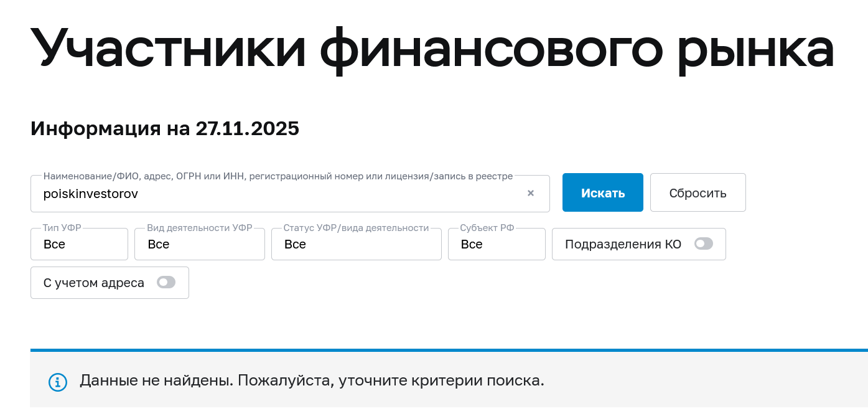Click inside the search query input box

click(280, 194)
